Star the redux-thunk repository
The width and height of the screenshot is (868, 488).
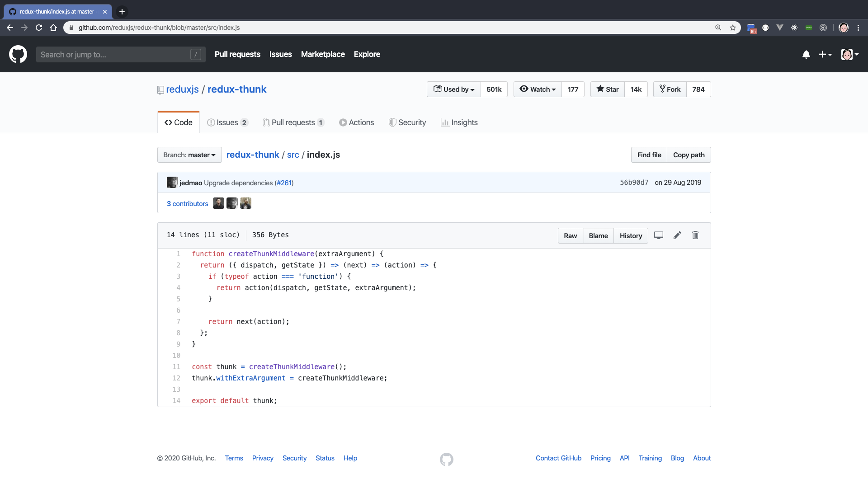coord(608,89)
